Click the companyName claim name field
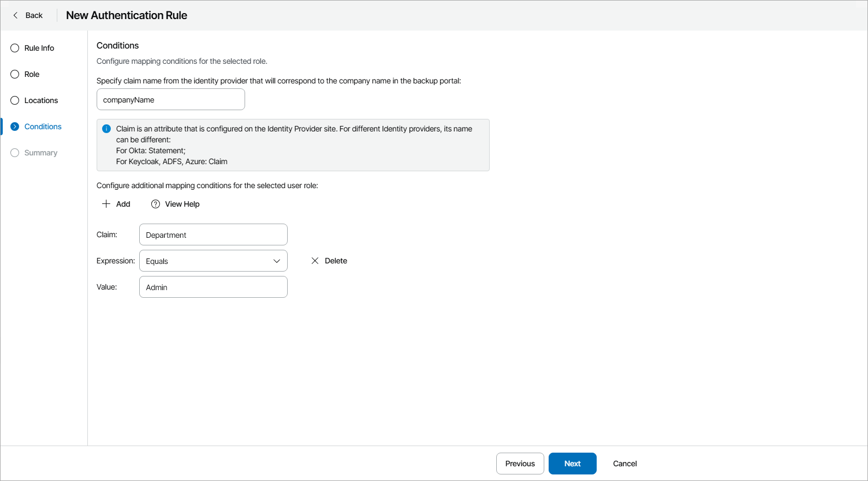 pos(170,100)
